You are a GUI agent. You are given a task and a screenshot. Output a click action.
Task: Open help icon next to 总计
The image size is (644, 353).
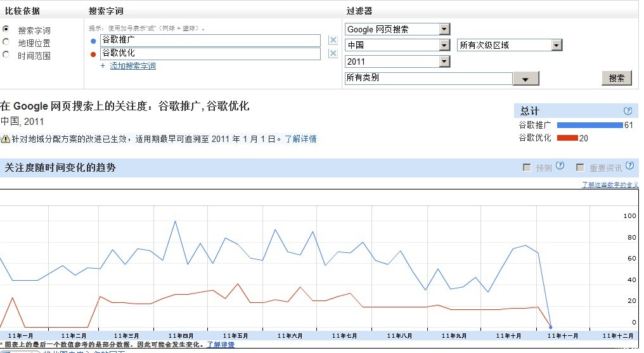[628, 110]
